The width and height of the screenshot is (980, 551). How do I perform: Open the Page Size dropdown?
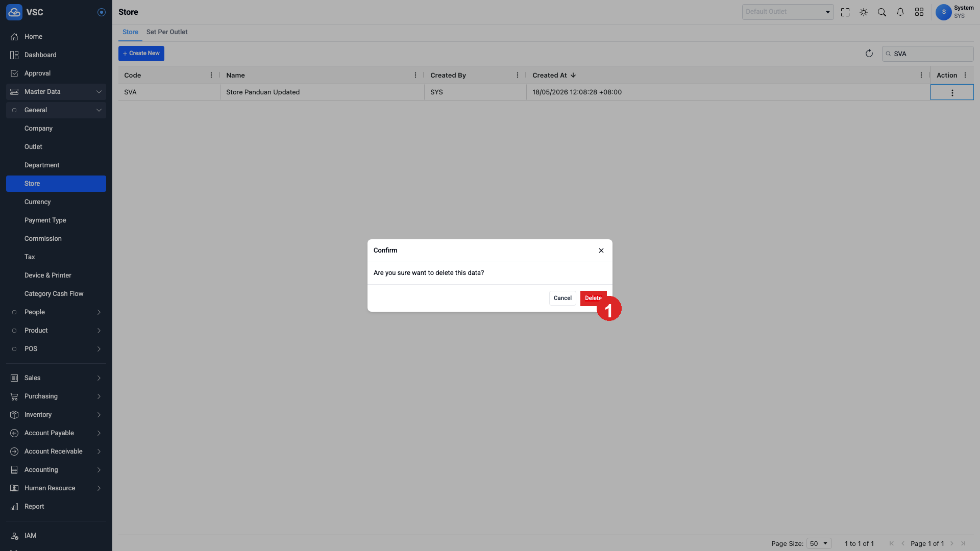pos(819,543)
